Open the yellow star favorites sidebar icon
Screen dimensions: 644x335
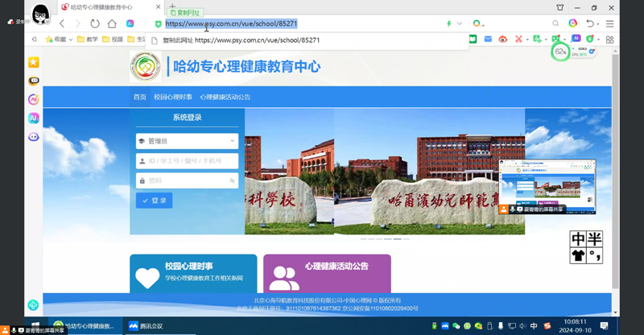pyautogui.click(x=33, y=62)
